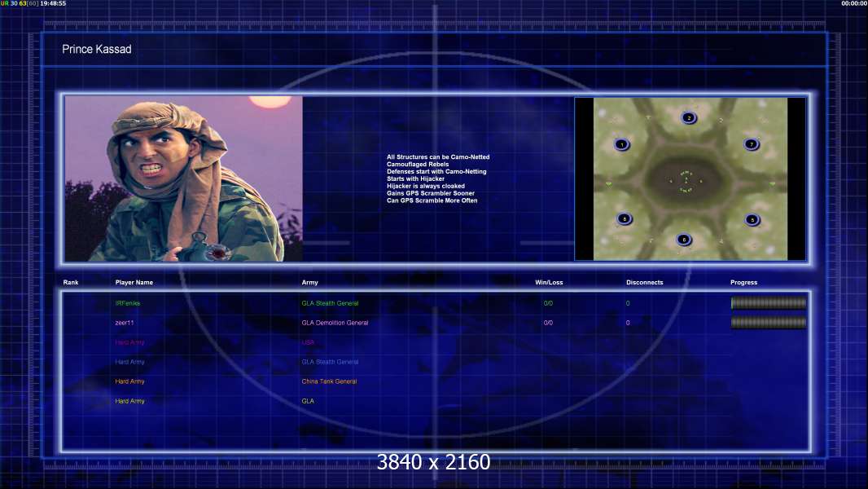Click zeer11's loading progress bar
868x489 pixels.
[769, 323]
